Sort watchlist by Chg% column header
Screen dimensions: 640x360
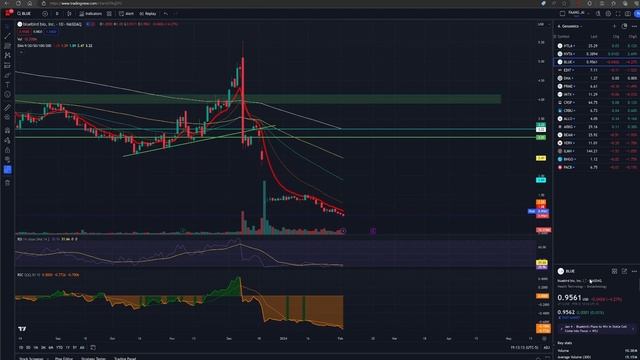[x=632, y=37]
